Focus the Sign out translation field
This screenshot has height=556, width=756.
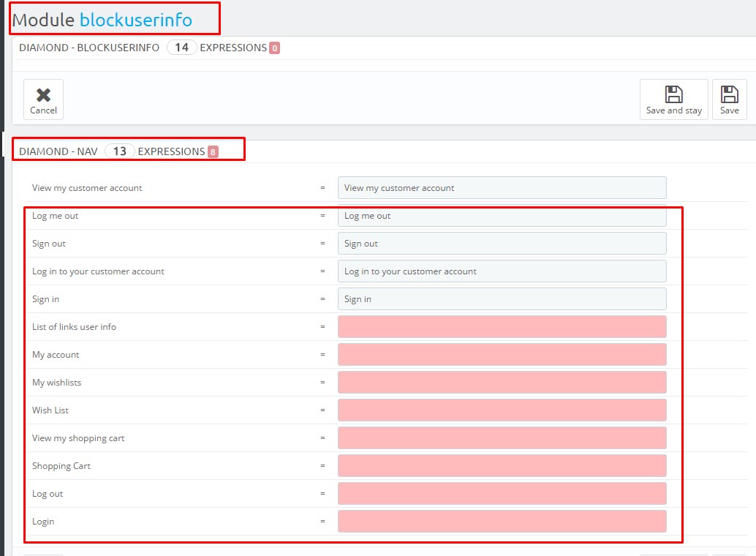(502, 243)
